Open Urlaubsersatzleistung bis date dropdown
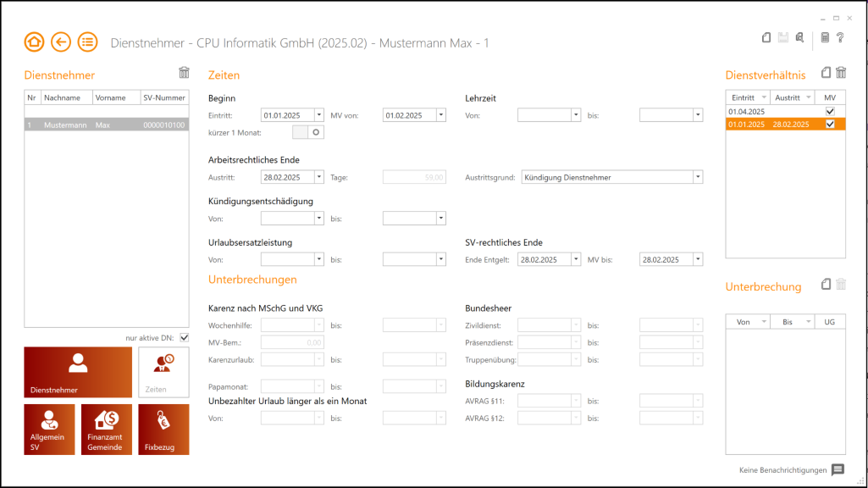 (441, 259)
